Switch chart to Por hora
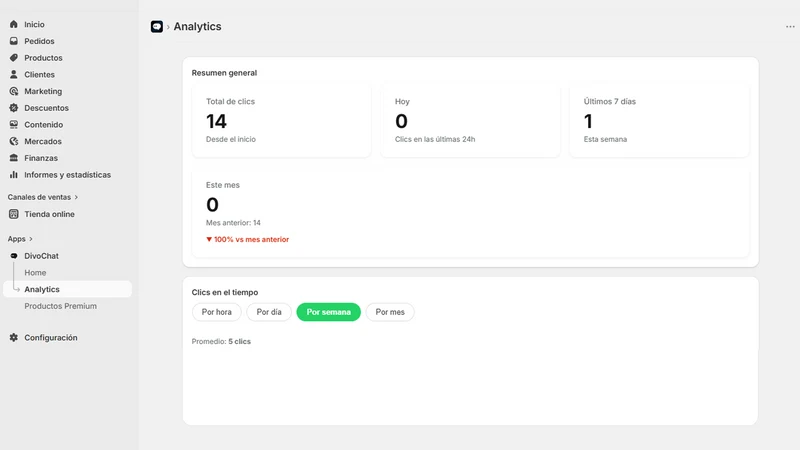 (216, 312)
